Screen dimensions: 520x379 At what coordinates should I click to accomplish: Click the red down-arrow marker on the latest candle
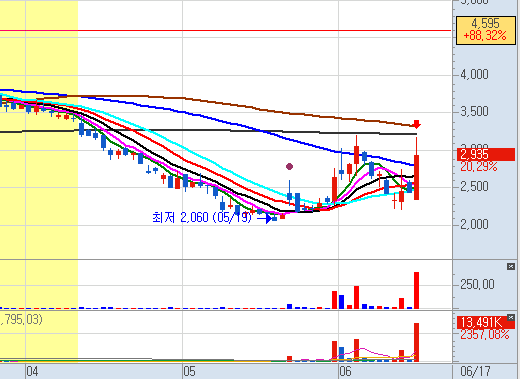click(416, 124)
